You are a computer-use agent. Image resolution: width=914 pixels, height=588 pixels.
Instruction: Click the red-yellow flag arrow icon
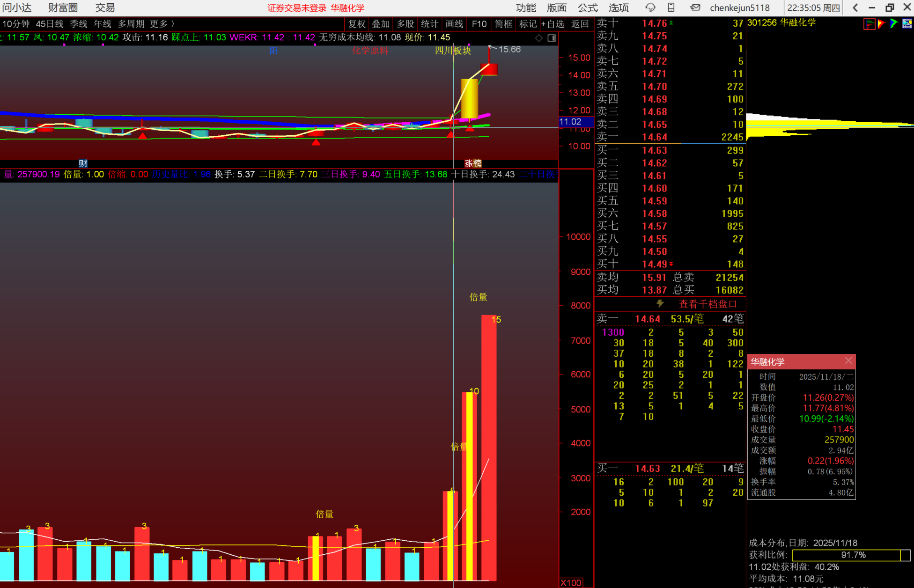click(x=881, y=24)
